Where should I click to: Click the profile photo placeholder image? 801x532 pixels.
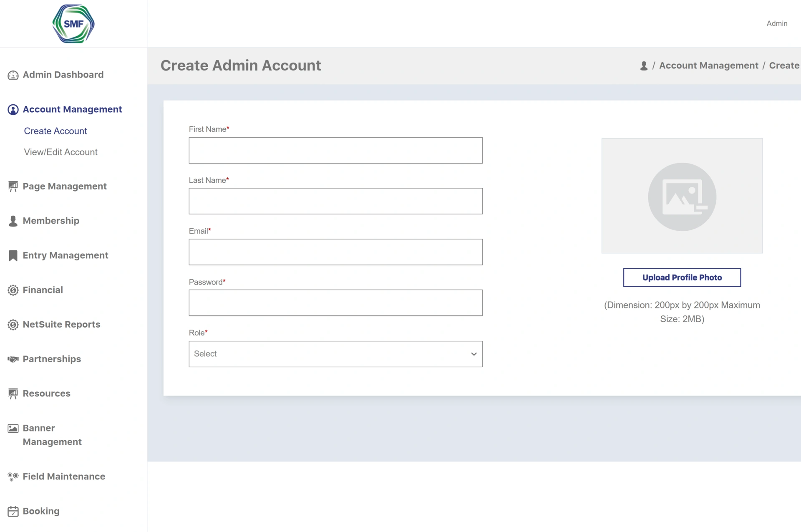click(x=682, y=196)
